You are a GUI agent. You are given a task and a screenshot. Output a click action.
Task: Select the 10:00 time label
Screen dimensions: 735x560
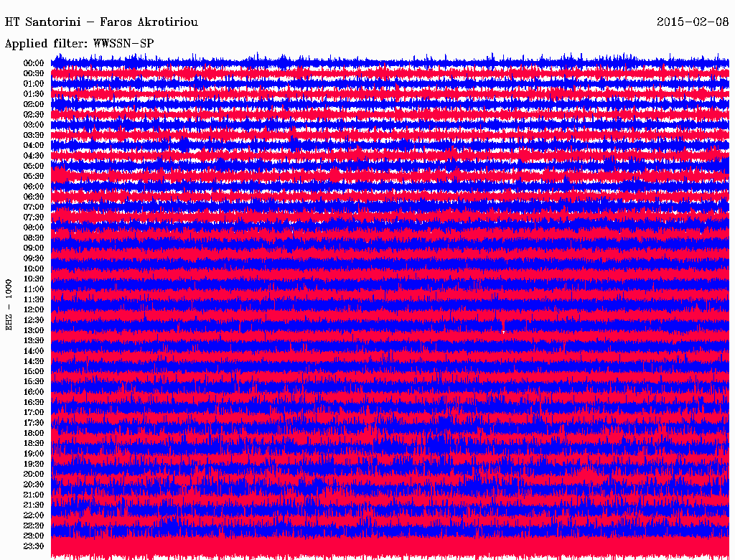[34, 269]
